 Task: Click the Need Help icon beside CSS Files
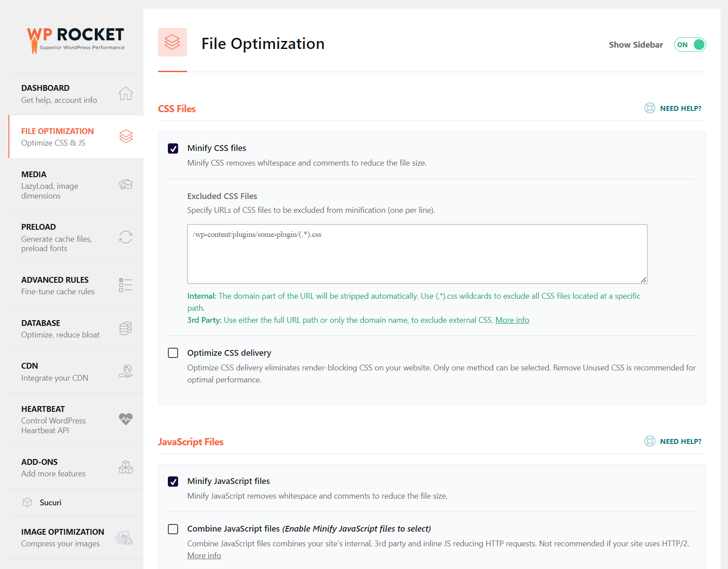[x=650, y=108]
